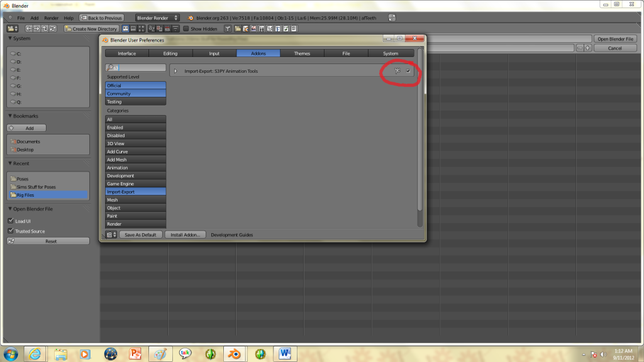
Task: Collapse Open Blender File panel
Action: 10,209
